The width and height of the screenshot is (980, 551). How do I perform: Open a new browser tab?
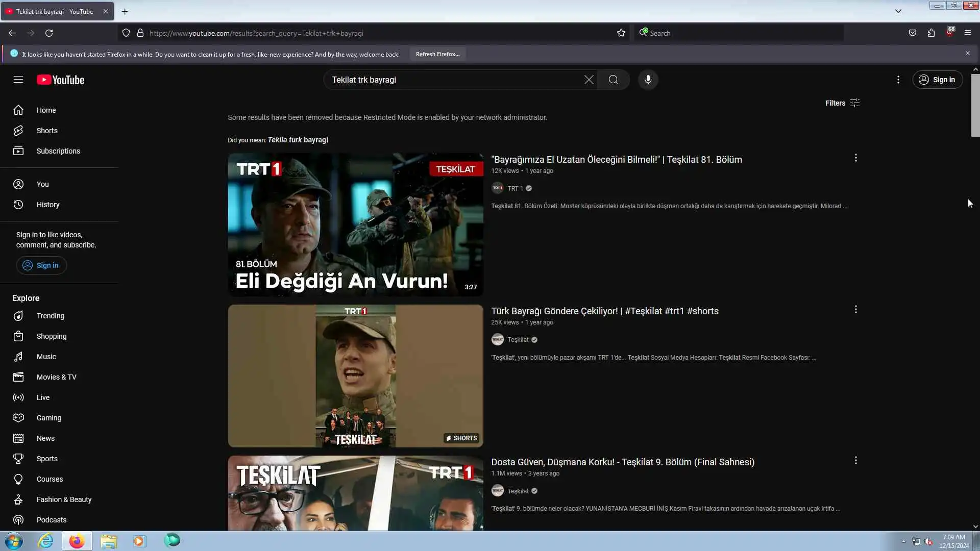125,11
